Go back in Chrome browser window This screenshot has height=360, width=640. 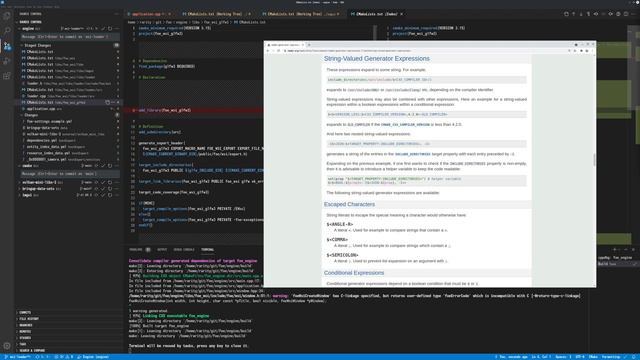pyautogui.click(x=268, y=51)
